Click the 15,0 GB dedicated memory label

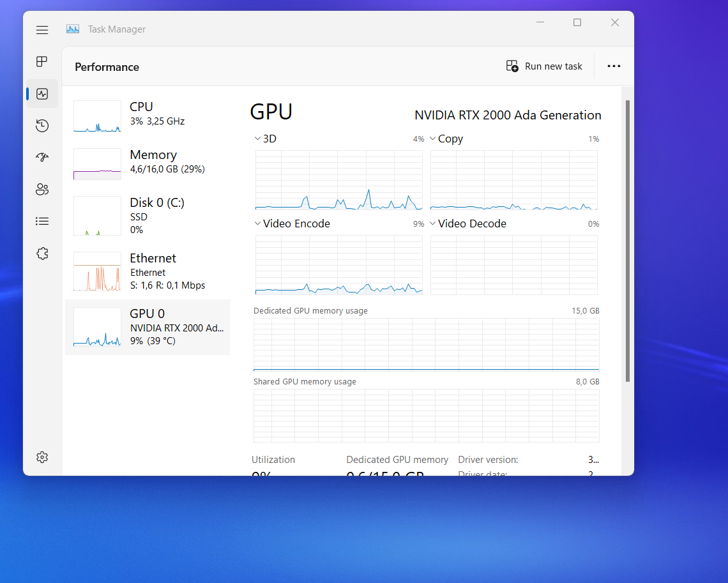tap(586, 310)
